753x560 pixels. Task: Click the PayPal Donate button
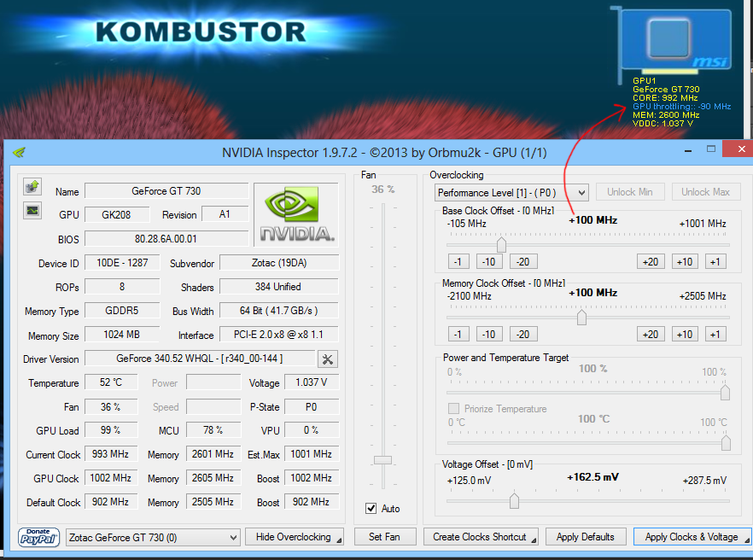point(39,537)
